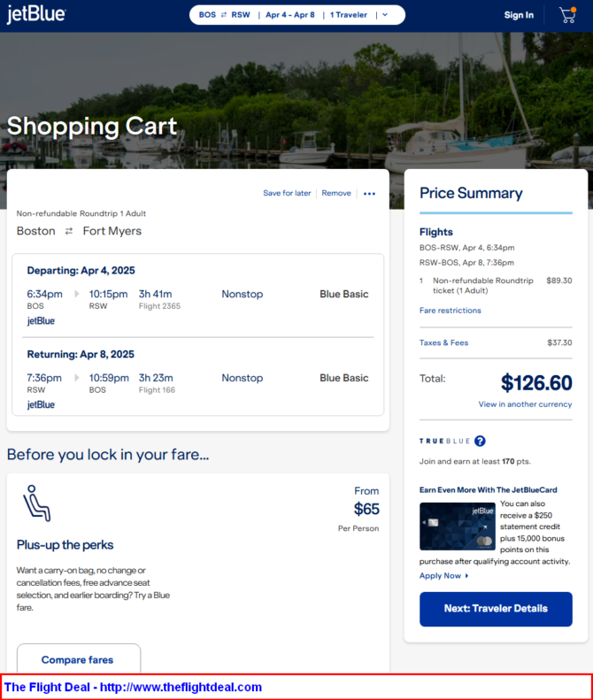Click the jetBlue logo in header
Screen dimensions: 593x700
click(x=36, y=14)
